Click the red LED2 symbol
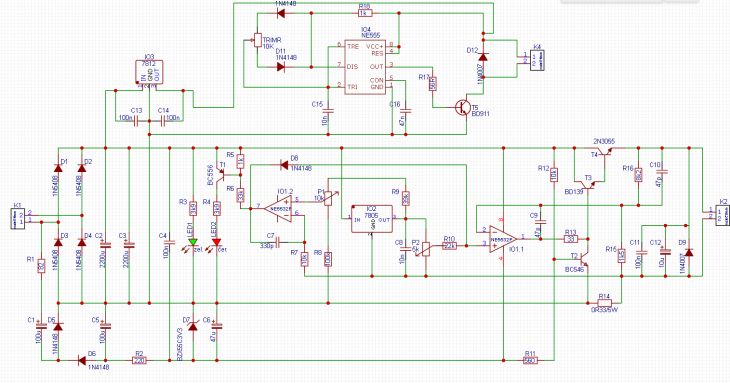Image resolution: width=730 pixels, height=383 pixels. (216, 242)
